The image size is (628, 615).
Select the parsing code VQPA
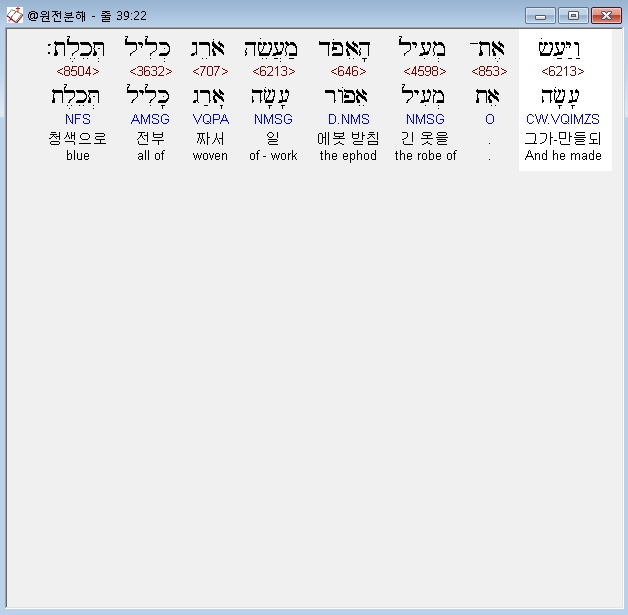point(211,119)
